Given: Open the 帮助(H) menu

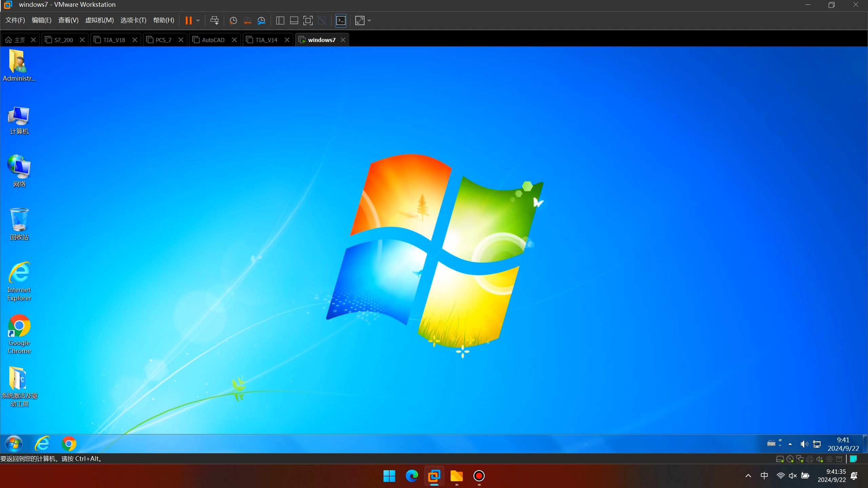Looking at the screenshot, I should (x=163, y=20).
